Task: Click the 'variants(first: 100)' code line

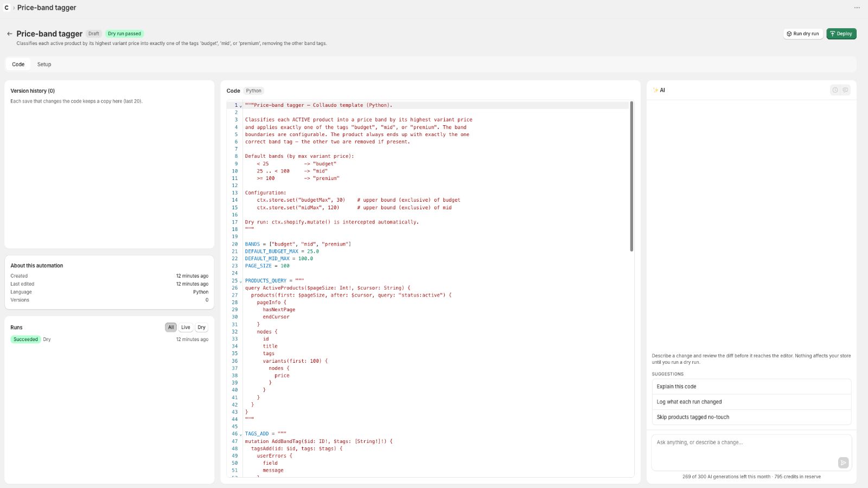Action: click(x=295, y=361)
